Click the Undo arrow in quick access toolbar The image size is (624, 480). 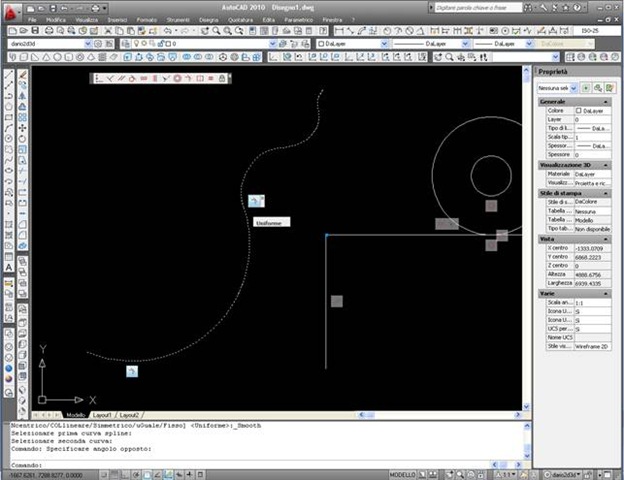coord(64,8)
